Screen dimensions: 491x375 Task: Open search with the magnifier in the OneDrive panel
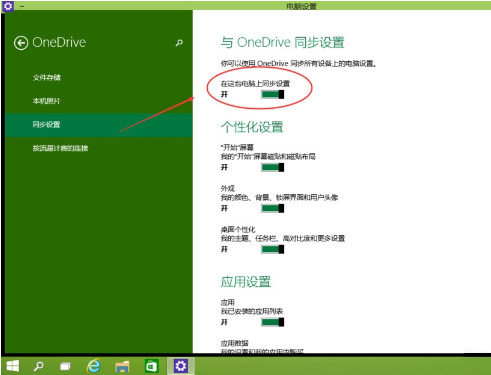pyautogui.click(x=179, y=43)
